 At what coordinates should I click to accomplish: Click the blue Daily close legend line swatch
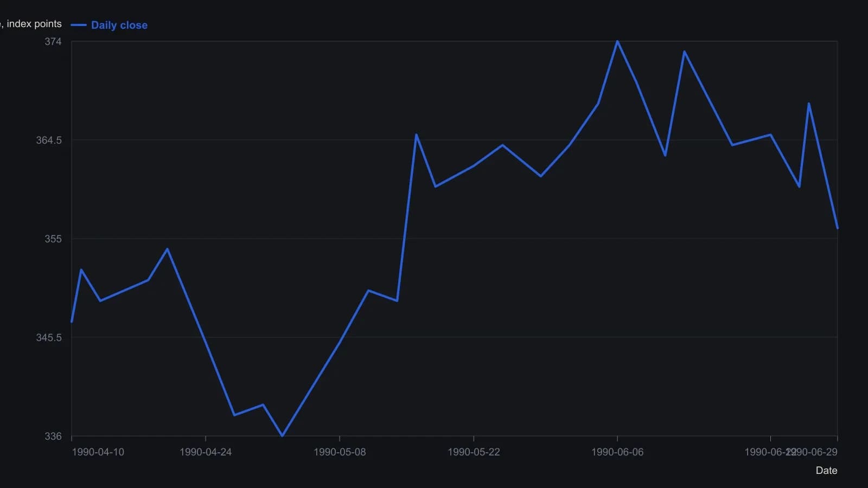click(x=79, y=25)
